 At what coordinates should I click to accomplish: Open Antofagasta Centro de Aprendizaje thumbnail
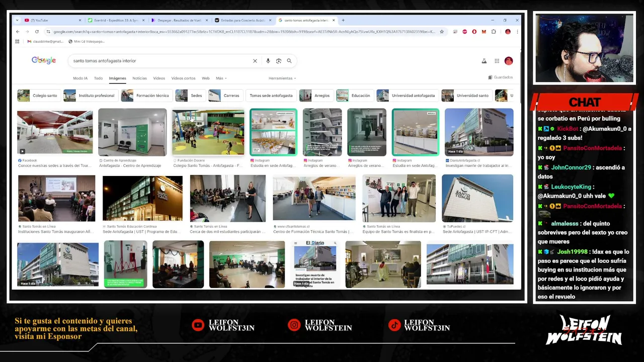(x=132, y=132)
